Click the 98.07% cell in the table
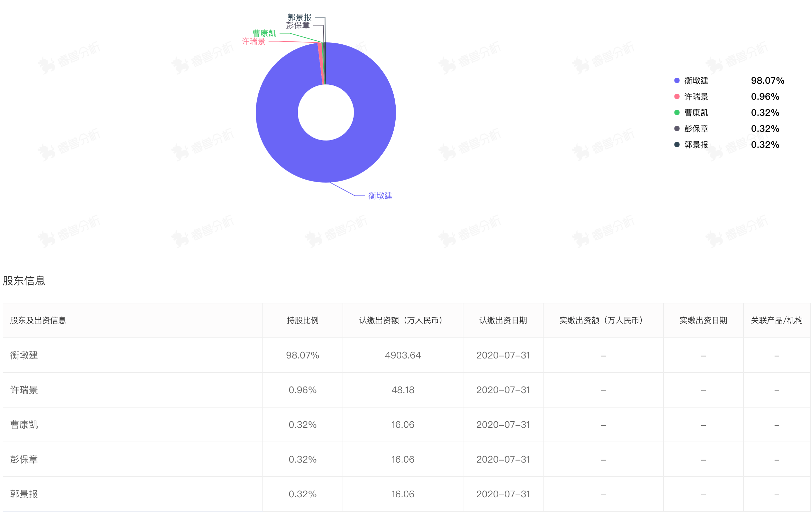Viewport: 812px width, 514px height. [302, 355]
